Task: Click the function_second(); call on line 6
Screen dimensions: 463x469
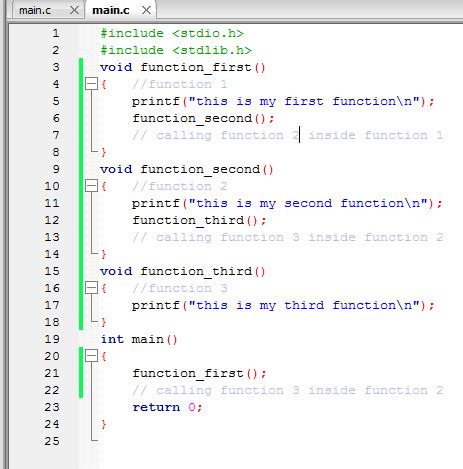Action: [203, 118]
